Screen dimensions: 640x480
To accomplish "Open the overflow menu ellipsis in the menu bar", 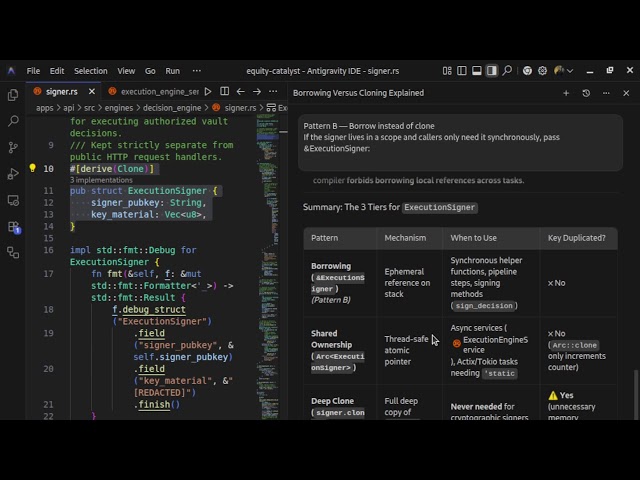I will click(197, 71).
